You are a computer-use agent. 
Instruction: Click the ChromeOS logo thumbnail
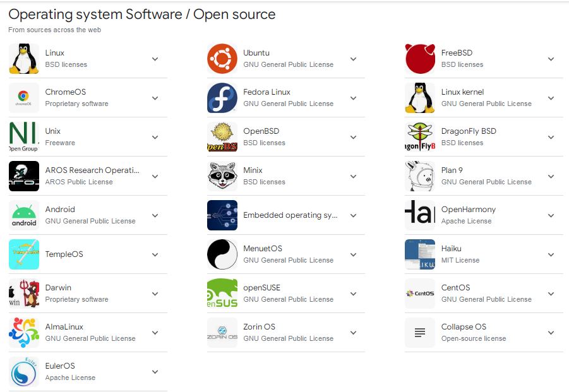pyautogui.click(x=24, y=98)
